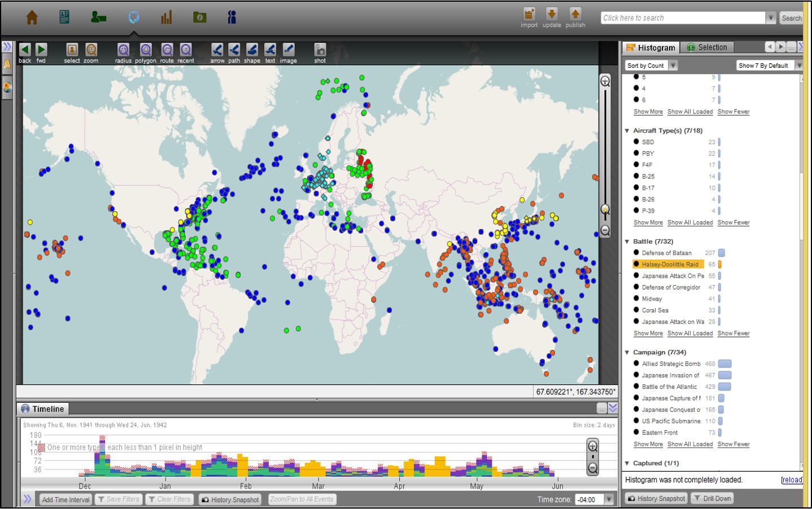Click the reload link for histogram
The height and width of the screenshot is (509, 812).
pos(791,480)
